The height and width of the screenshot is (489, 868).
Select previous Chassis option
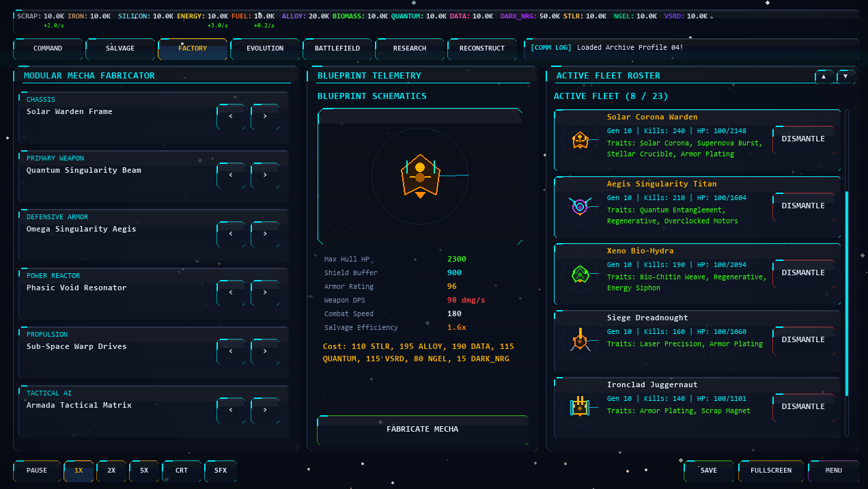pos(231,117)
